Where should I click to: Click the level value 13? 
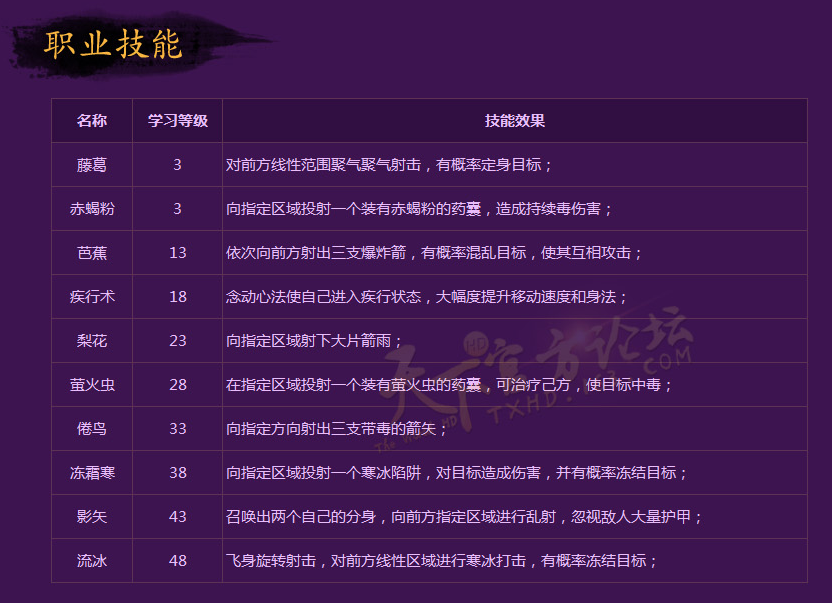178,253
